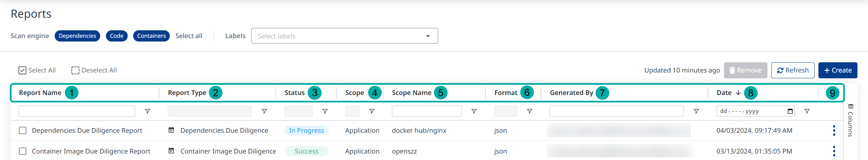The image size is (868, 160).
Task: Toggle the Dependencies scan engine chip
Action: click(x=77, y=36)
